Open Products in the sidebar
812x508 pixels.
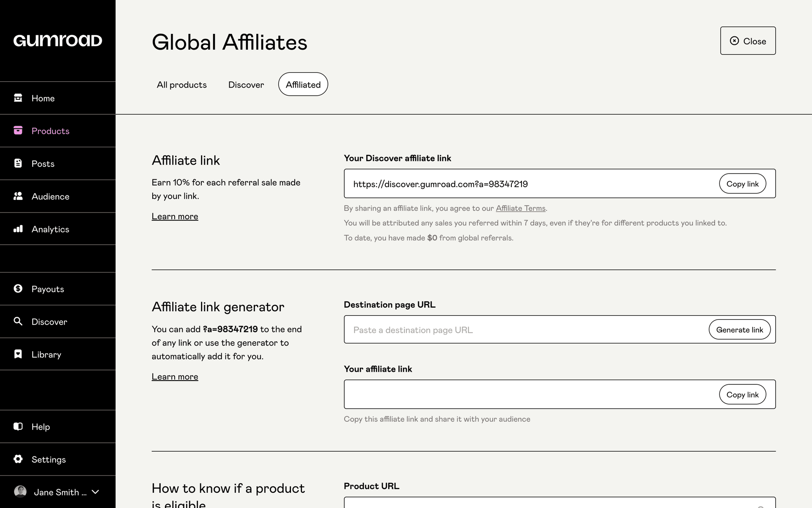pyautogui.click(x=58, y=131)
